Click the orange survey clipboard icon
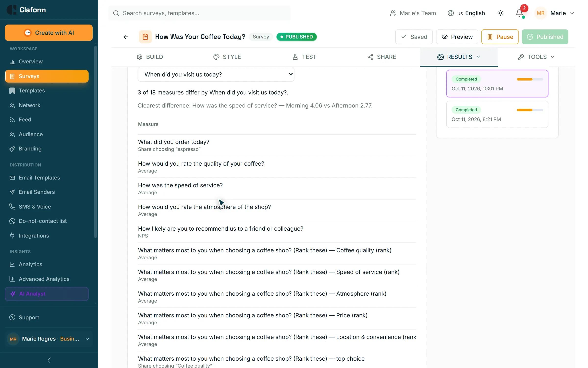588x368 pixels. tap(145, 37)
